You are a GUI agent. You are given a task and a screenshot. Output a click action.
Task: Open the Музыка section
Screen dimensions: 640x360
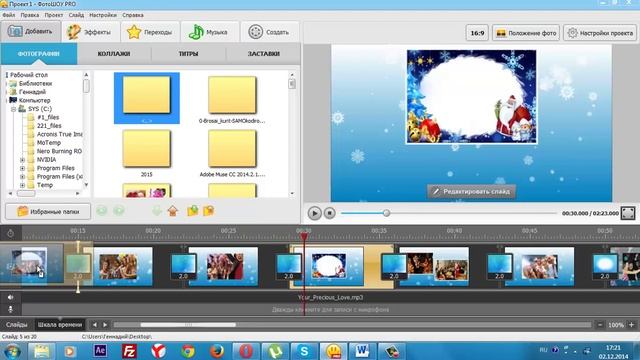(x=209, y=32)
